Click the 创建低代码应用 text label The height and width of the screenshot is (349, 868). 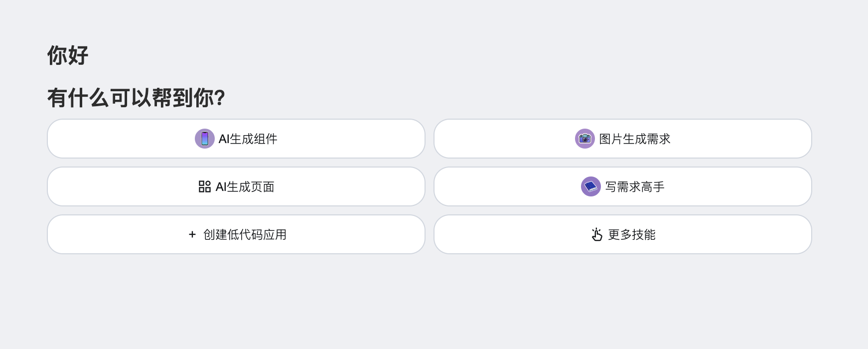point(245,234)
